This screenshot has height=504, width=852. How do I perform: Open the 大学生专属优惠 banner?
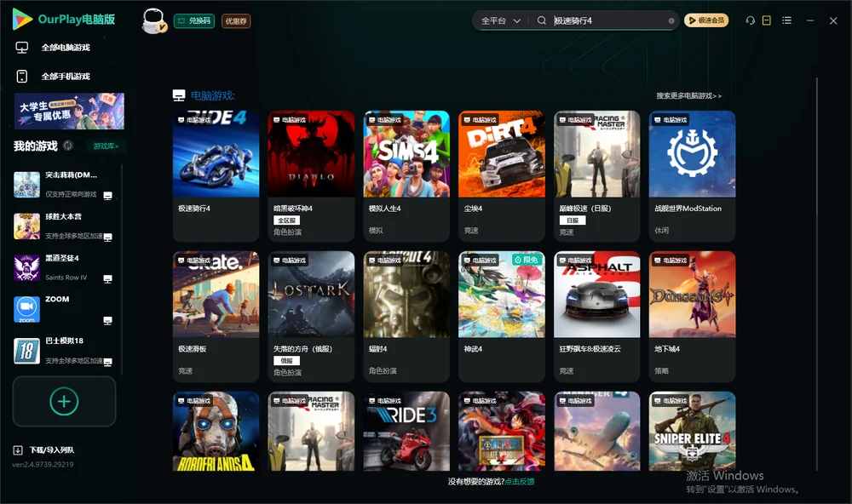point(70,111)
